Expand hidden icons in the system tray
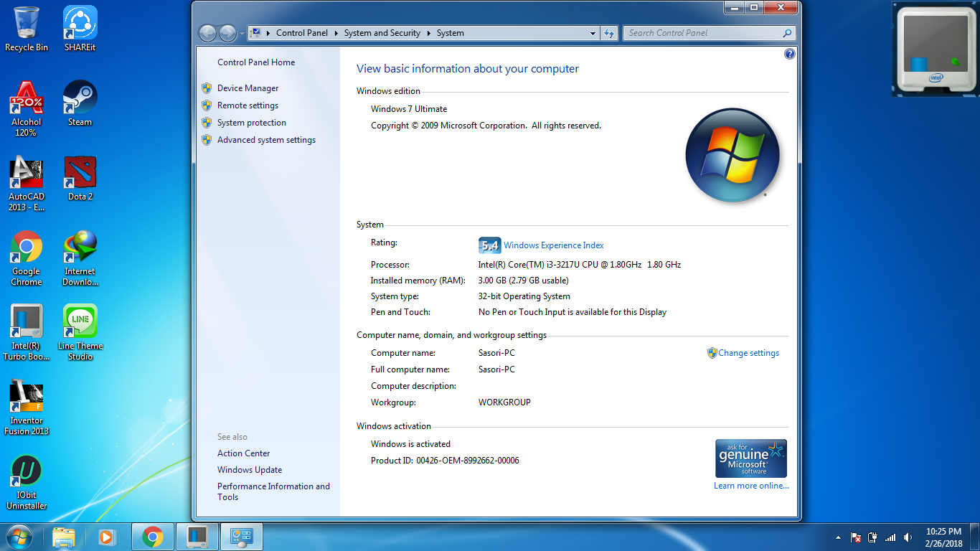Viewport: 980px width, 551px height. pyautogui.click(x=838, y=537)
